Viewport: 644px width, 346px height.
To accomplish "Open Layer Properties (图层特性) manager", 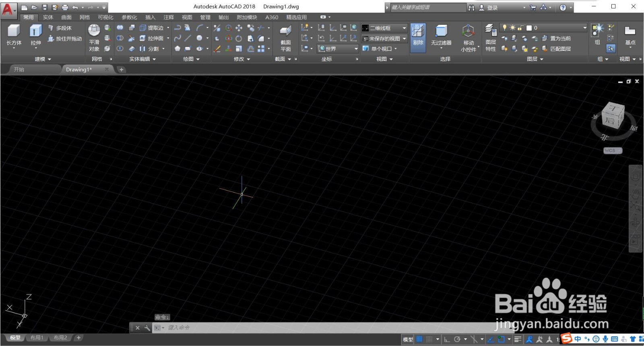I will (x=491, y=37).
